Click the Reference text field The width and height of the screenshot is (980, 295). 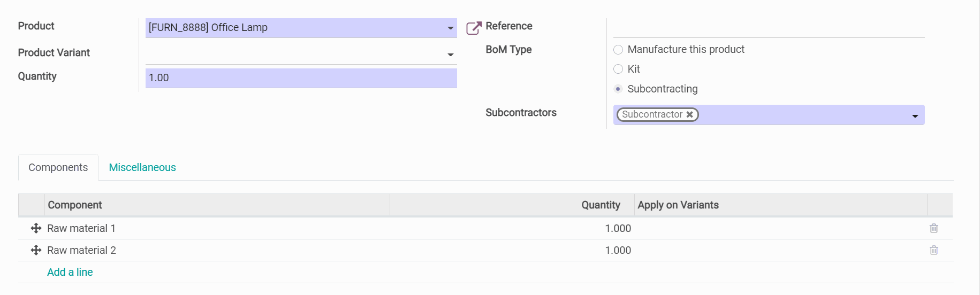pyautogui.click(x=768, y=28)
